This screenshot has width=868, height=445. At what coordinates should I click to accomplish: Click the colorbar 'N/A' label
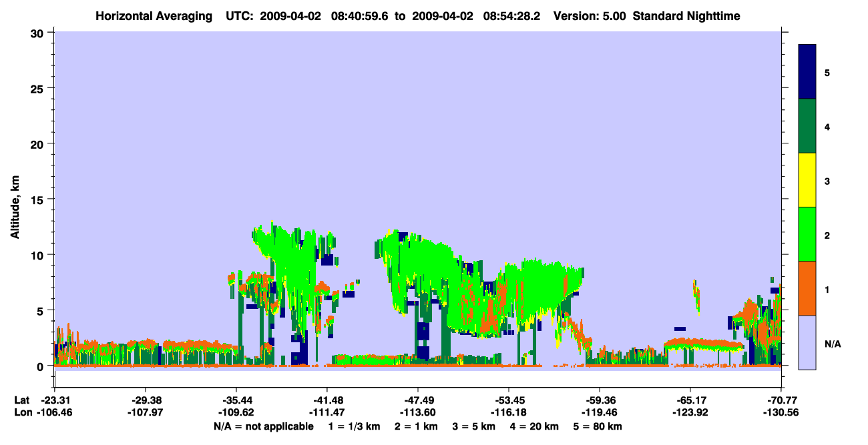coord(832,344)
